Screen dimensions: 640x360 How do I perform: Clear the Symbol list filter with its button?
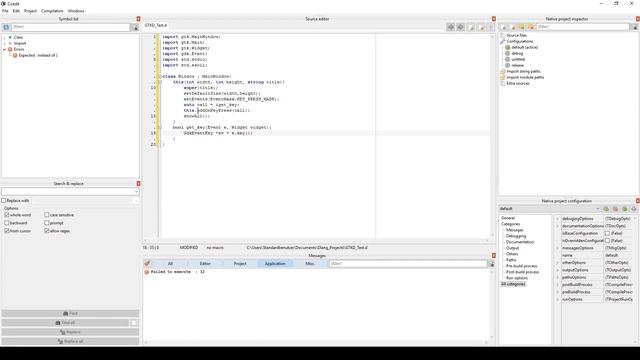(x=135, y=27)
